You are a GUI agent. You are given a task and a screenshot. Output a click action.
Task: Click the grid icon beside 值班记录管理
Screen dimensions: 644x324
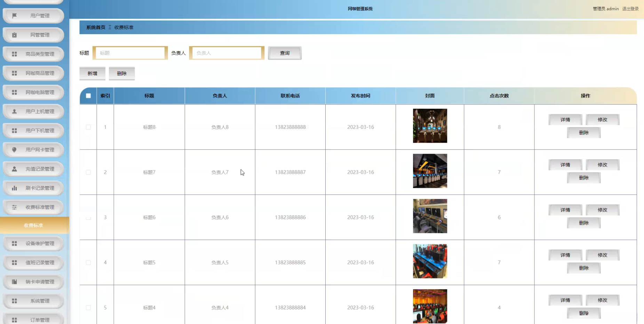[14, 263]
